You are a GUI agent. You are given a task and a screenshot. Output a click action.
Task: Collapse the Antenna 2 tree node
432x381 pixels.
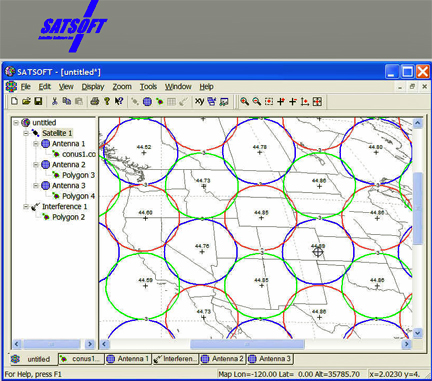pyautogui.click(x=36, y=165)
